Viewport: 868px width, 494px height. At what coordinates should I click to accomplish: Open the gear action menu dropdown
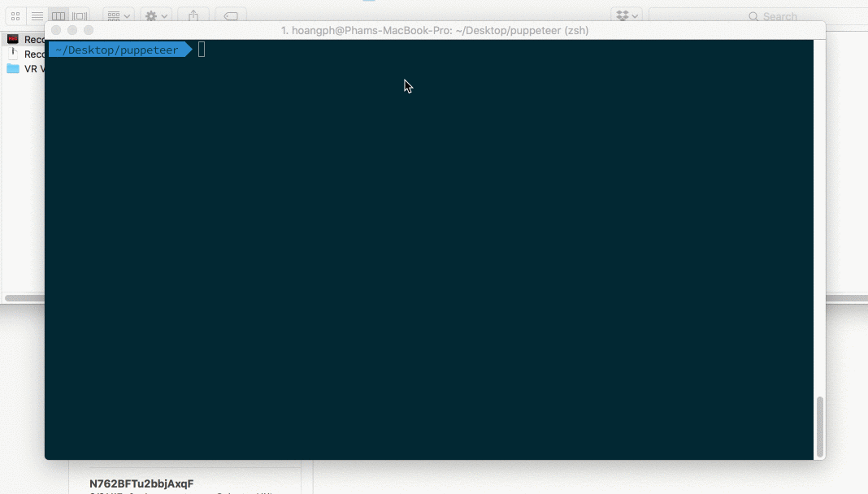click(x=154, y=16)
